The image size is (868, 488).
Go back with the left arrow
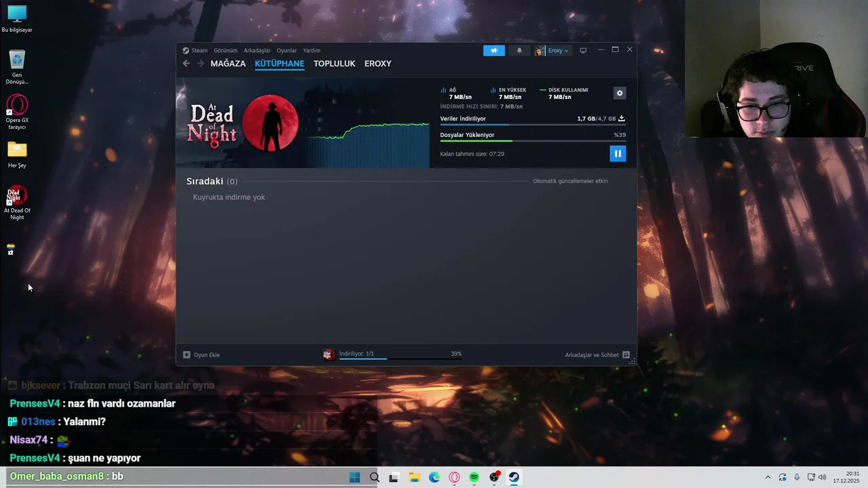coord(186,64)
